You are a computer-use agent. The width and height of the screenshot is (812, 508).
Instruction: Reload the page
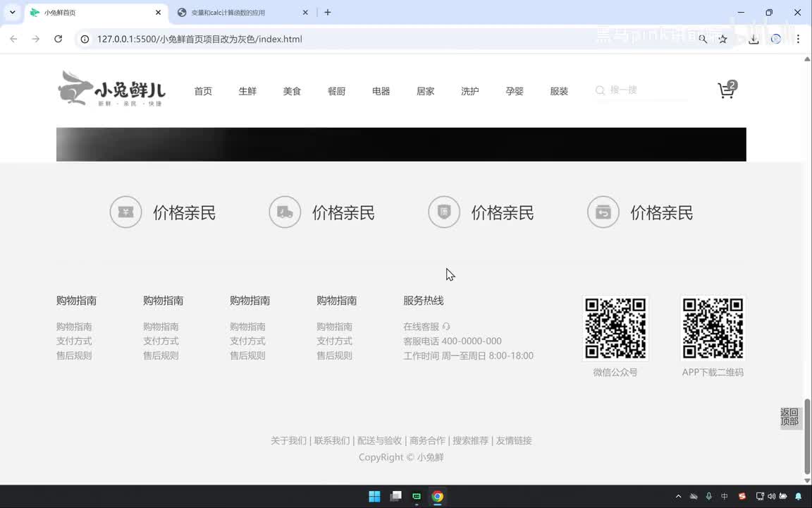point(58,39)
